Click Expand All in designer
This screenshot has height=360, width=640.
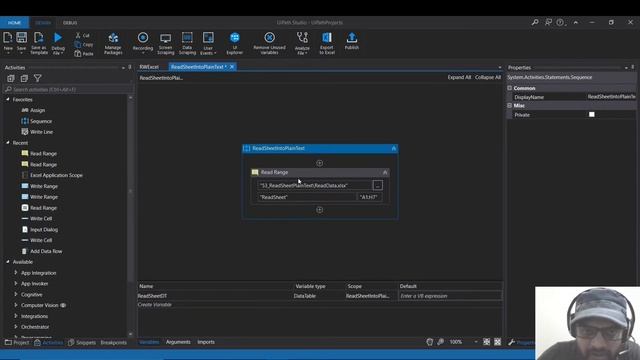click(459, 77)
